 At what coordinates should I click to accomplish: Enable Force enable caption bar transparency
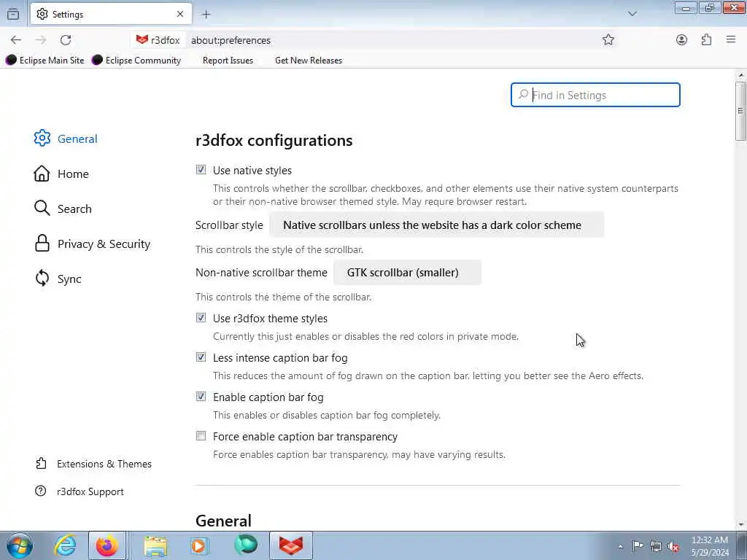[x=201, y=436]
